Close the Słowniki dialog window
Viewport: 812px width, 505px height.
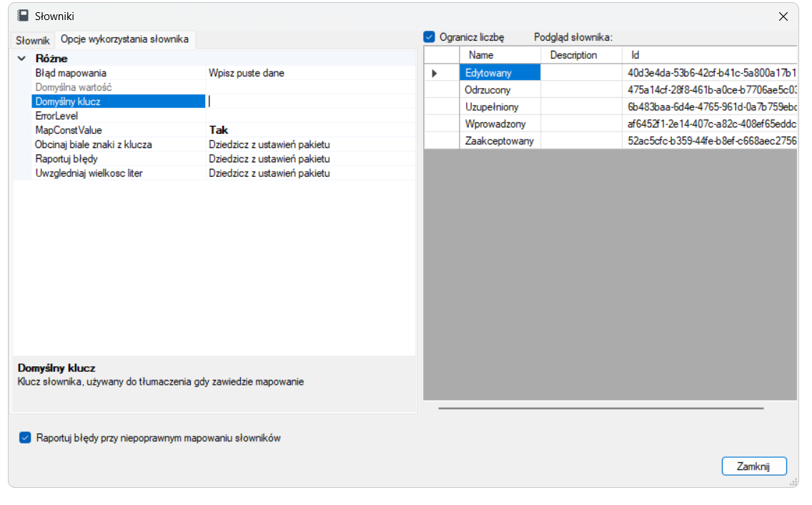pos(783,16)
